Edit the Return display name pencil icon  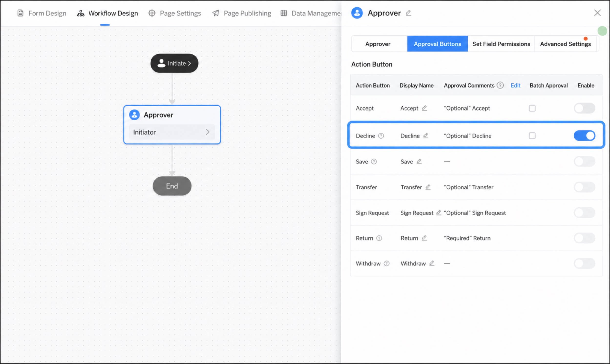424,238
